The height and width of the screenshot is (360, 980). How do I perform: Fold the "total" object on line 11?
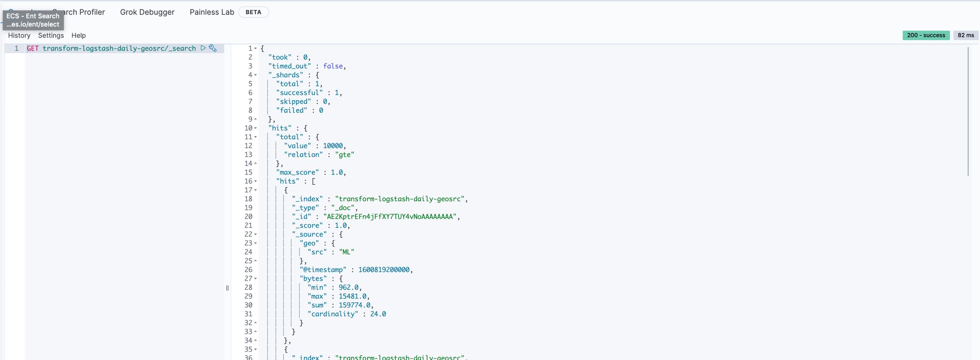[x=256, y=137]
